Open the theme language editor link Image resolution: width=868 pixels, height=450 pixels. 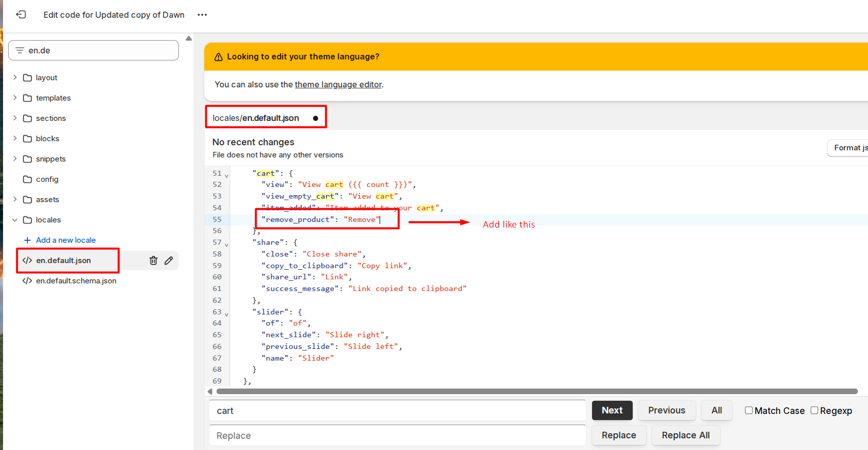338,84
